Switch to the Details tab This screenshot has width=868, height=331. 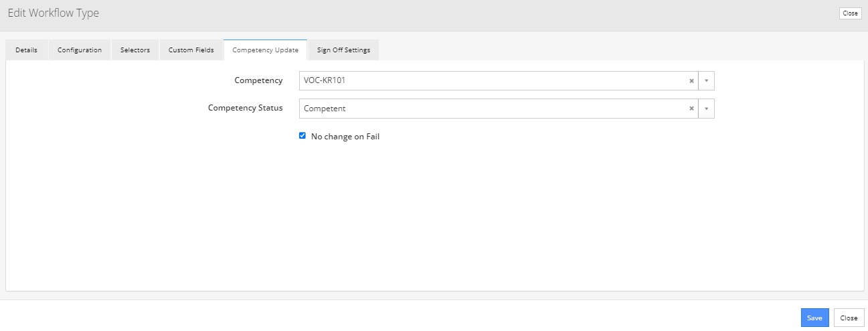click(x=27, y=50)
